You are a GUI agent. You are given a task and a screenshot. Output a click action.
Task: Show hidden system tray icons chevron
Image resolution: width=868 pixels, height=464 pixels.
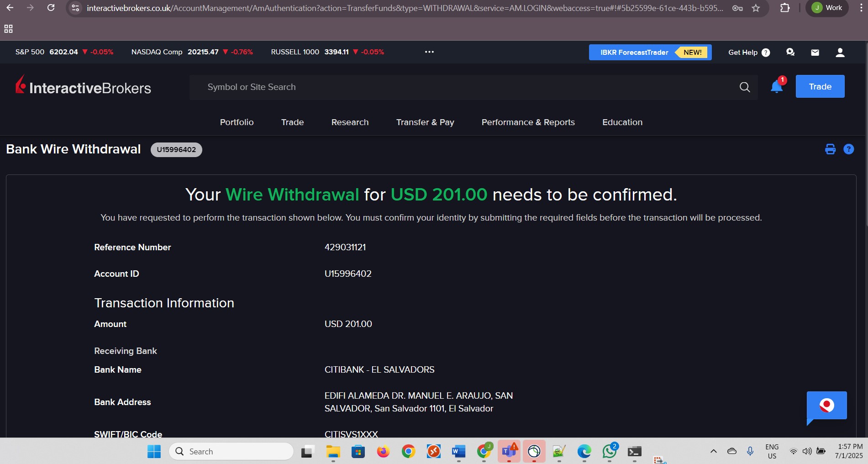(x=713, y=451)
